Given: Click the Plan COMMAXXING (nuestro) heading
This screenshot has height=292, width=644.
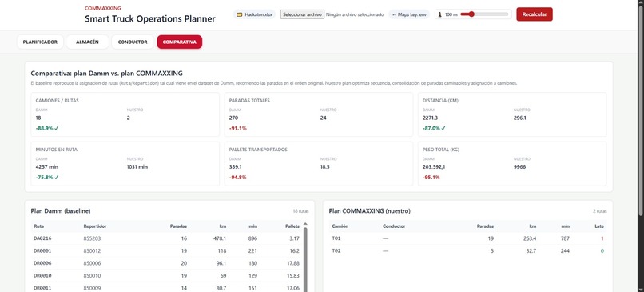Looking at the screenshot, I should pos(370,211).
